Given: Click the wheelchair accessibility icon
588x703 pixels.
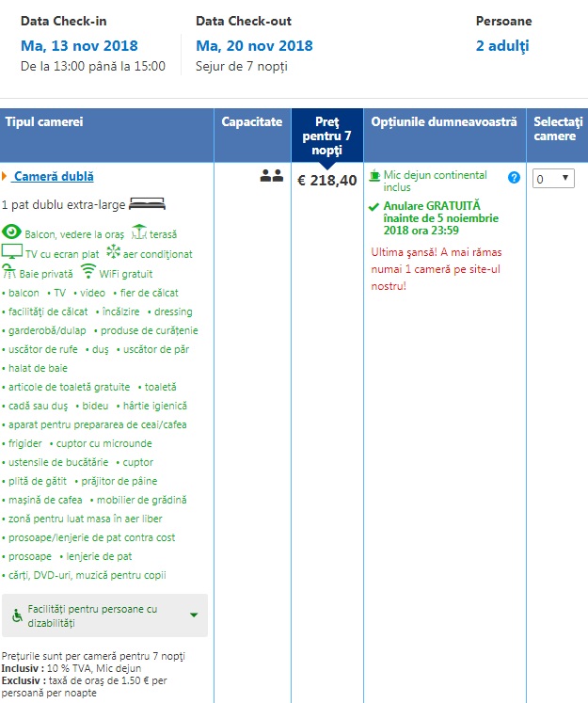Looking at the screenshot, I should click(x=17, y=615).
